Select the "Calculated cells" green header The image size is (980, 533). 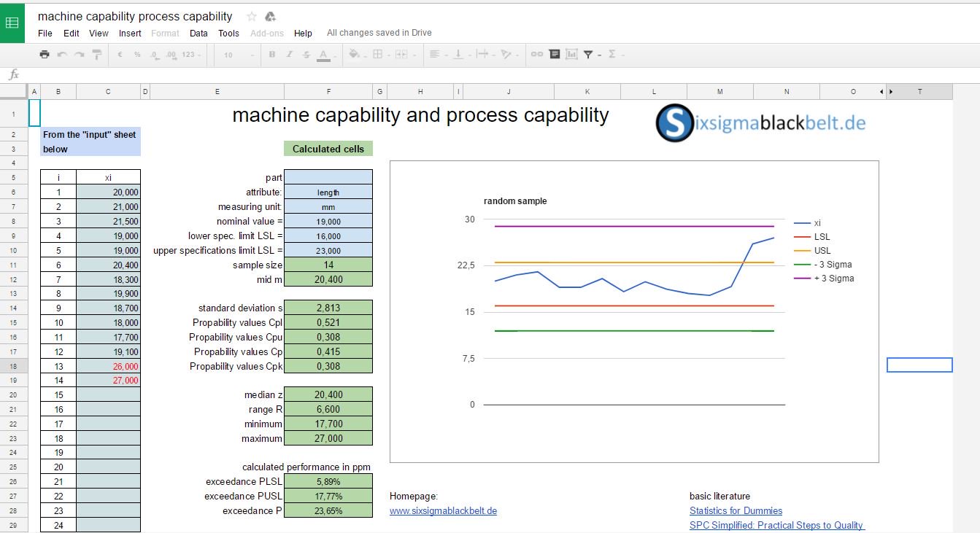point(328,149)
